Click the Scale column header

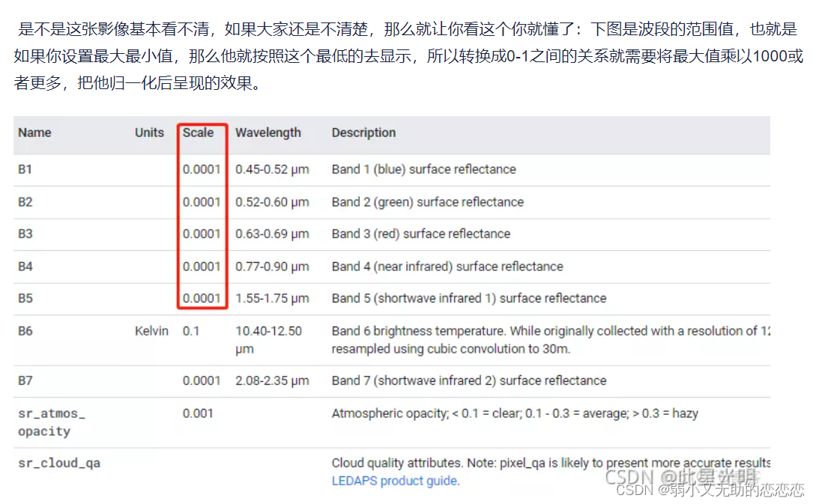197,133
